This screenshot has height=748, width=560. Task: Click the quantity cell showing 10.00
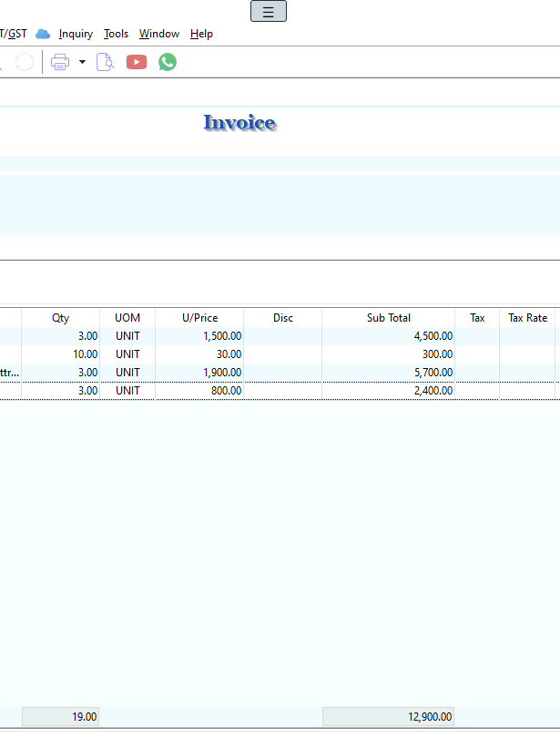coord(60,354)
